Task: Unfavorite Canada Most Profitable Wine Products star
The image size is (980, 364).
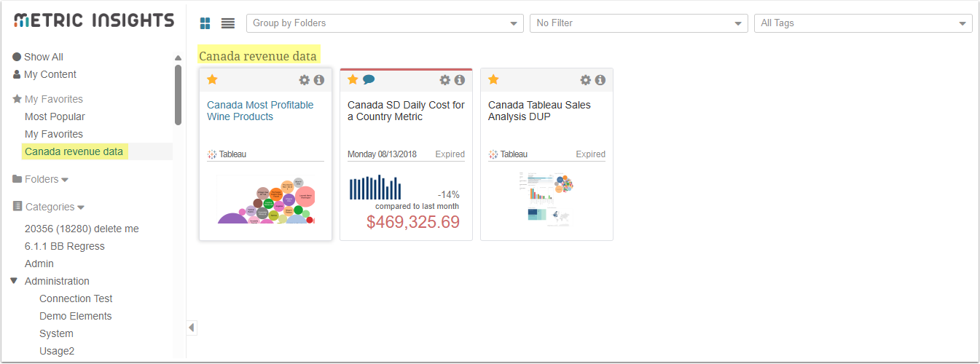Action: pos(212,79)
